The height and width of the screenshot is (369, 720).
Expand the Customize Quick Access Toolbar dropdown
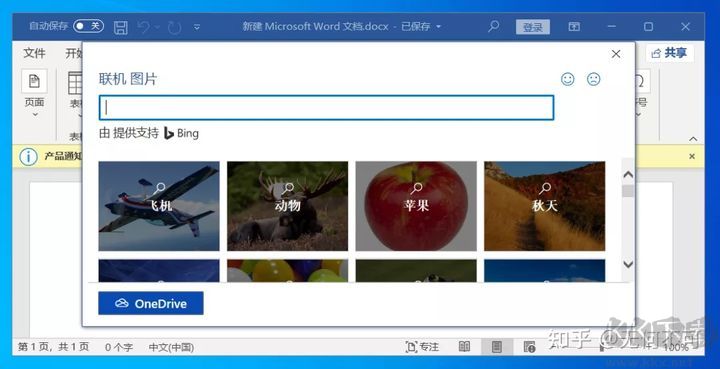tap(197, 27)
